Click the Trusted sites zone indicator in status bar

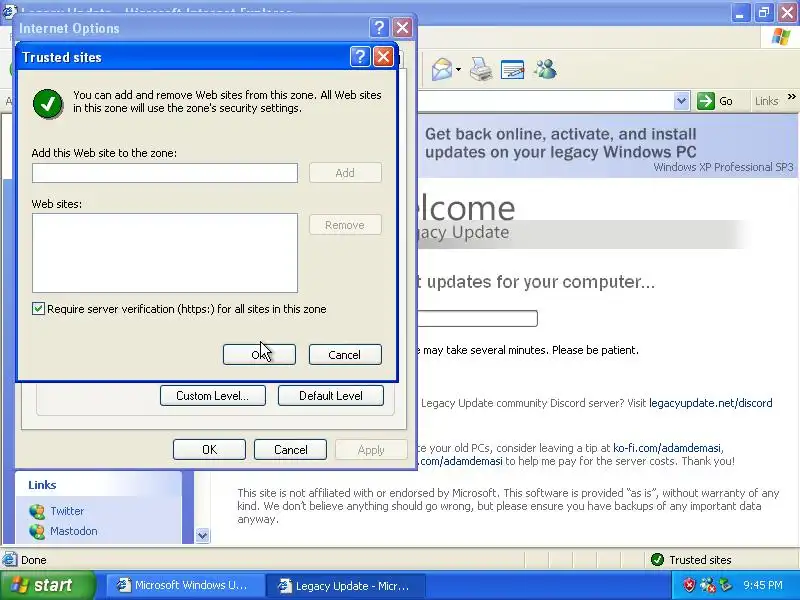tap(691, 560)
